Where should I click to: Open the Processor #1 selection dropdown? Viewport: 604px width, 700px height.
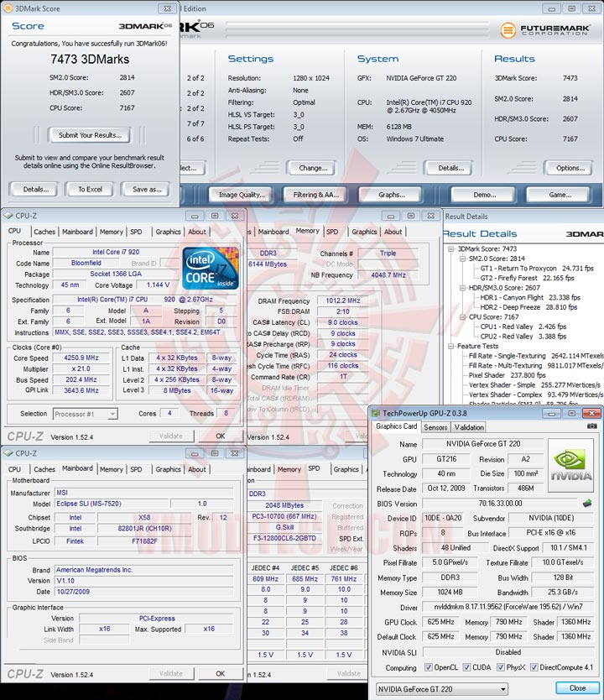(86, 414)
